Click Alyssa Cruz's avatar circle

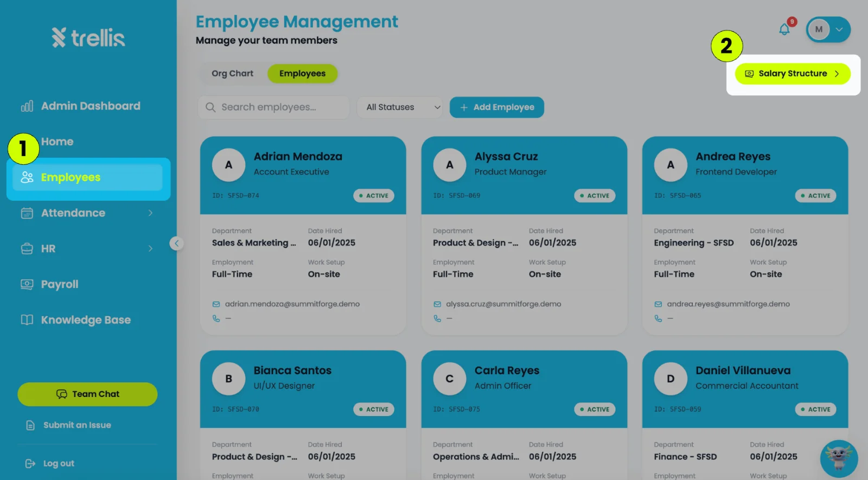(x=449, y=165)
